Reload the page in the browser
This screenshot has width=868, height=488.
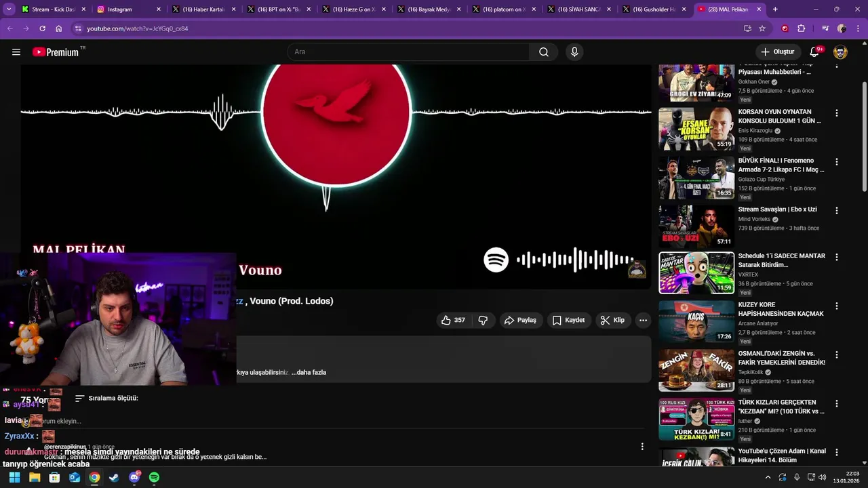click(x=42, y=28)
